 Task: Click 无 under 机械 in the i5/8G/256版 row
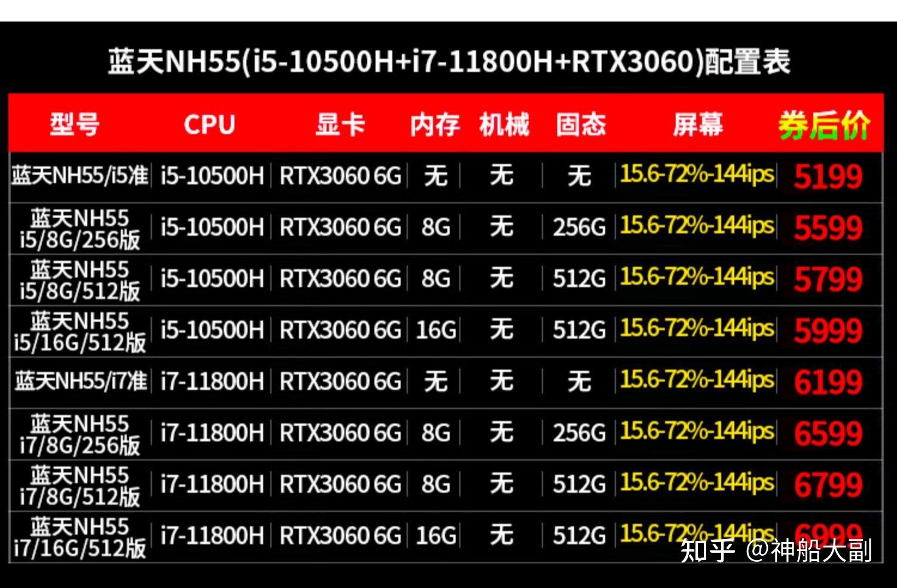502,227
